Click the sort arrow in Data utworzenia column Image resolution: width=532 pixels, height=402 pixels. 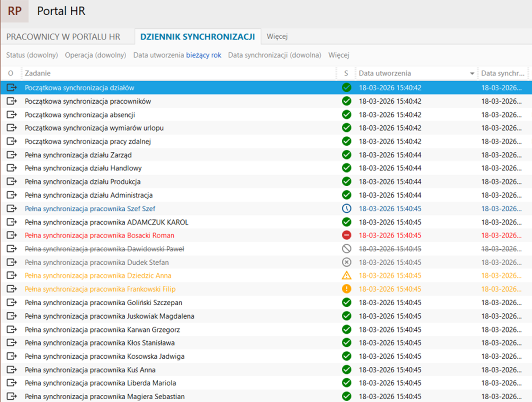click(472, 74)
